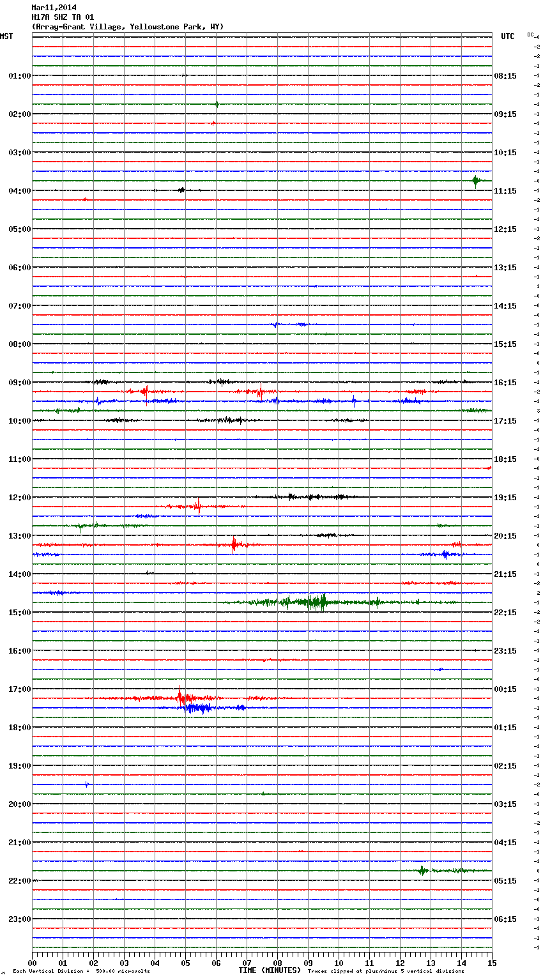Select the 21:00 MST time label

(x=19, y=843)
